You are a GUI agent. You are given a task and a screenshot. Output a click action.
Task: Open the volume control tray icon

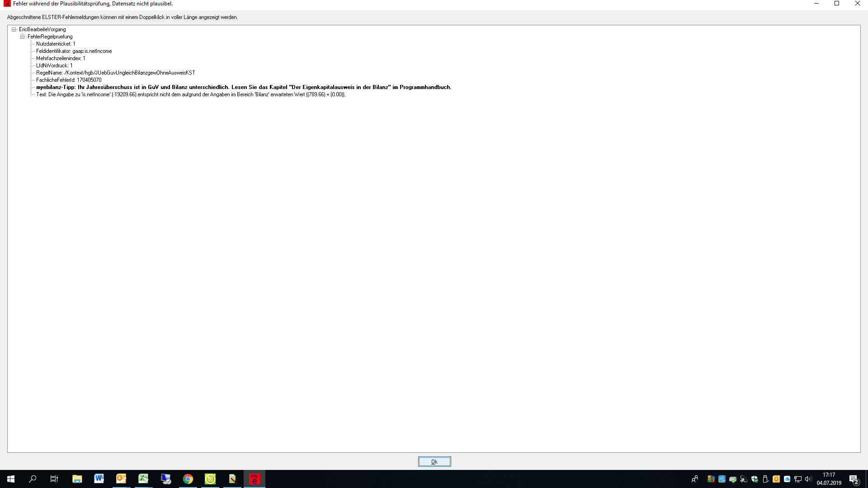coord(809,479)
